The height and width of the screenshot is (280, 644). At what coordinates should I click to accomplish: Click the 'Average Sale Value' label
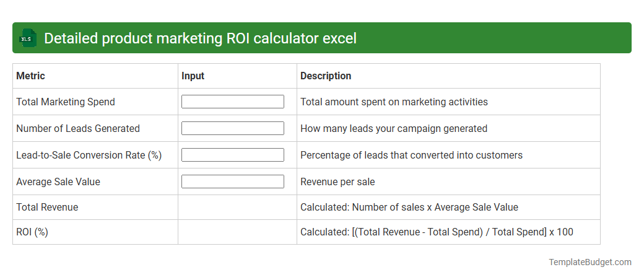click(x=58, y=182)
